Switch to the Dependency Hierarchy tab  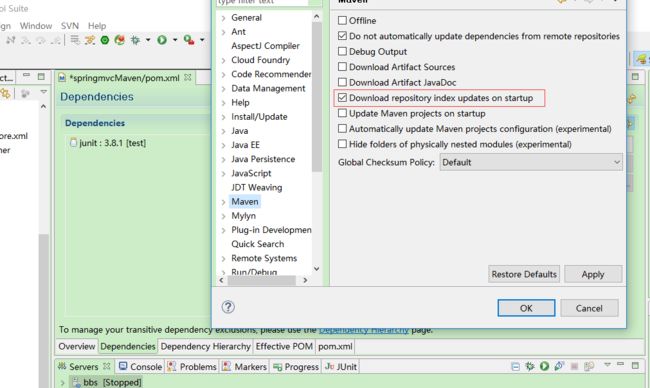tap(206, 346)
